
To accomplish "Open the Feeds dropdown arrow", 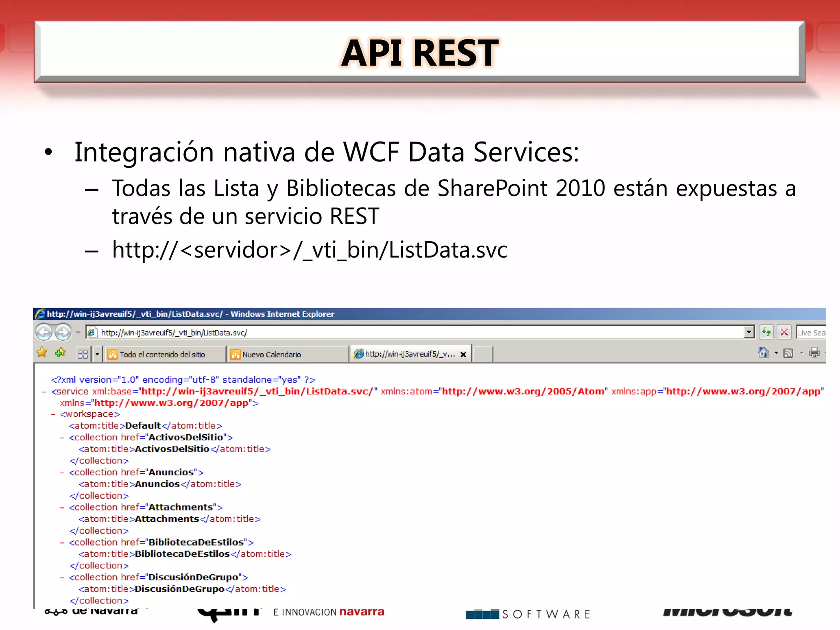I will (801, 353).
